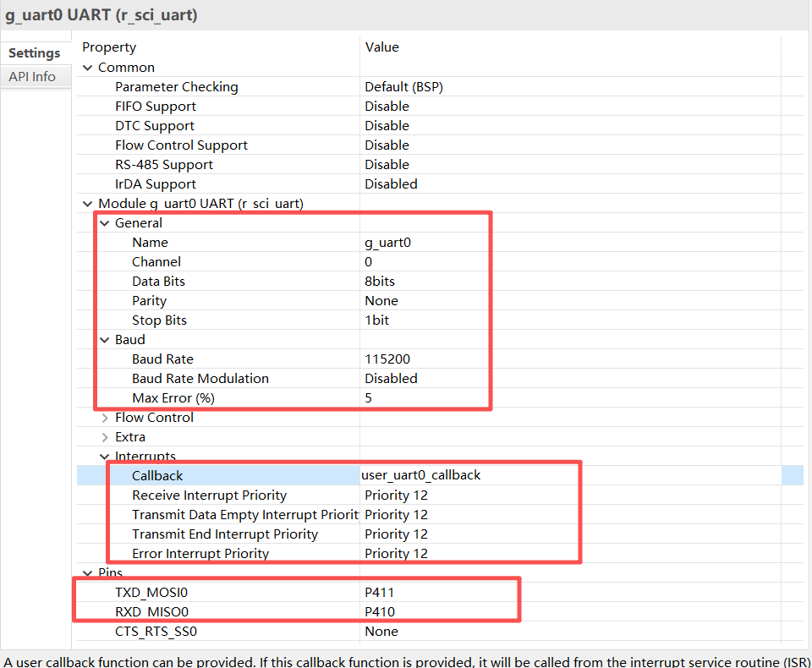
Task: Select the Stop Bits value 1bit
Action: point(377,320)
